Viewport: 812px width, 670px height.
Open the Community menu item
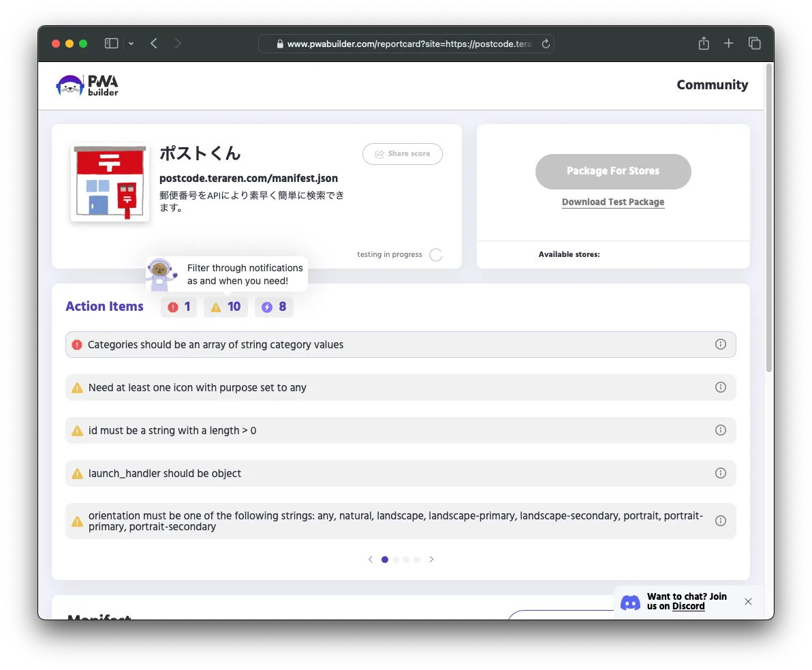coord(712,85)
